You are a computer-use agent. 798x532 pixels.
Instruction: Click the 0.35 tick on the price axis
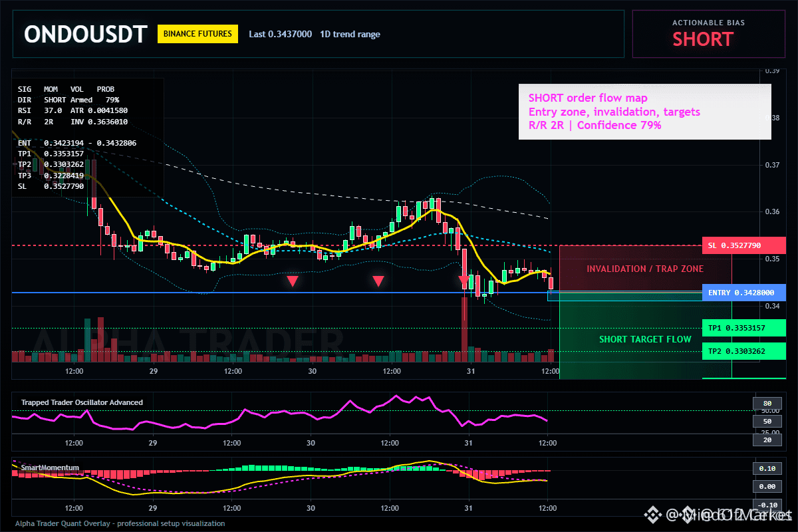[x=772, y=259]
